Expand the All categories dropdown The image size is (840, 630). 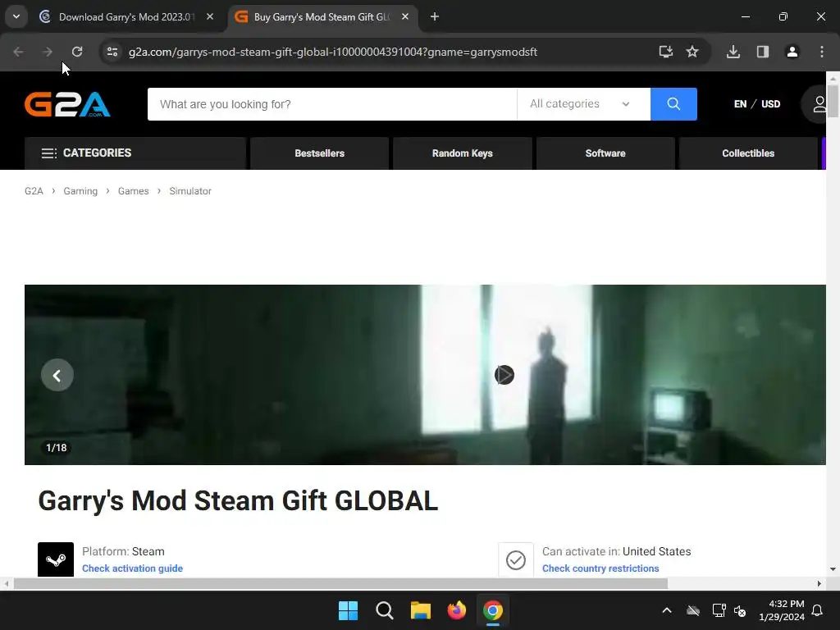pos(583,104)
